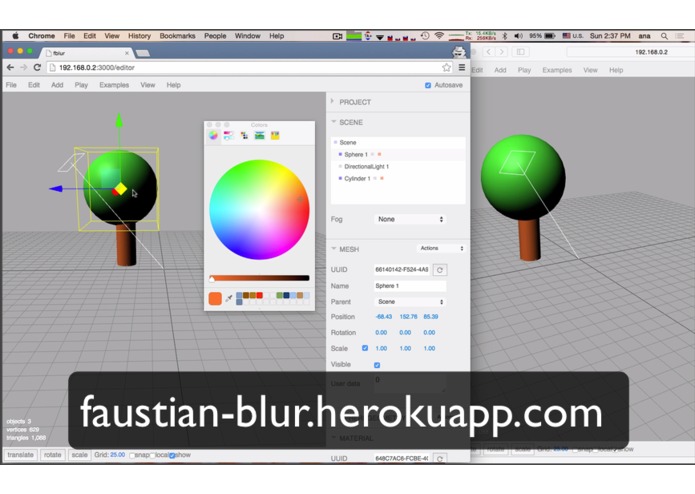Open Chrome Bookmarks menu in menu bar

pyautogui.click(x=177, y=36)
